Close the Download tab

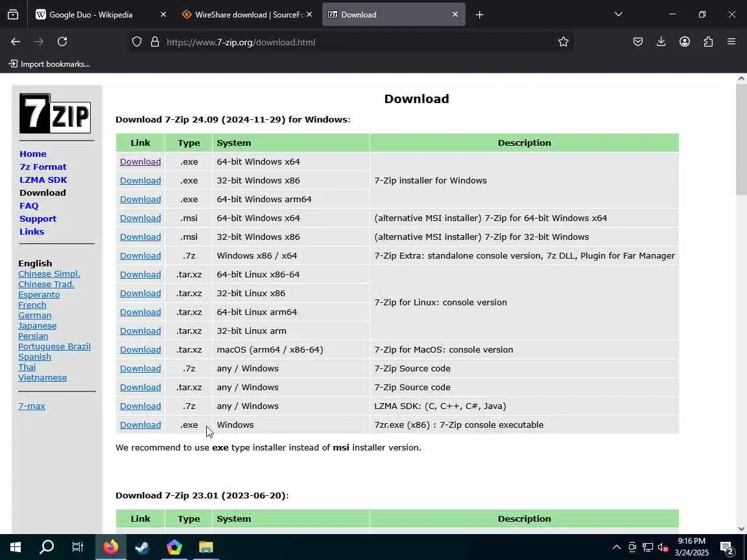[455, 15]
